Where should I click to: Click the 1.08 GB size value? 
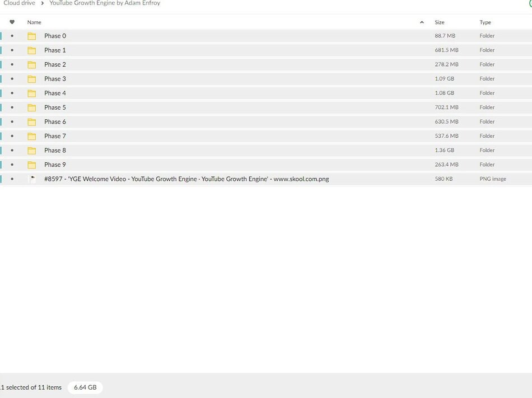445,93
